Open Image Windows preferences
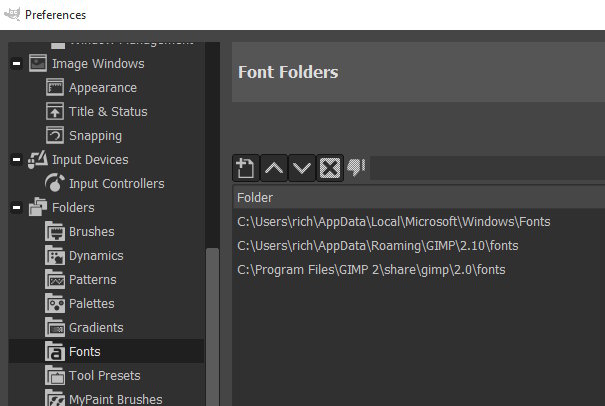 [98, 64]
